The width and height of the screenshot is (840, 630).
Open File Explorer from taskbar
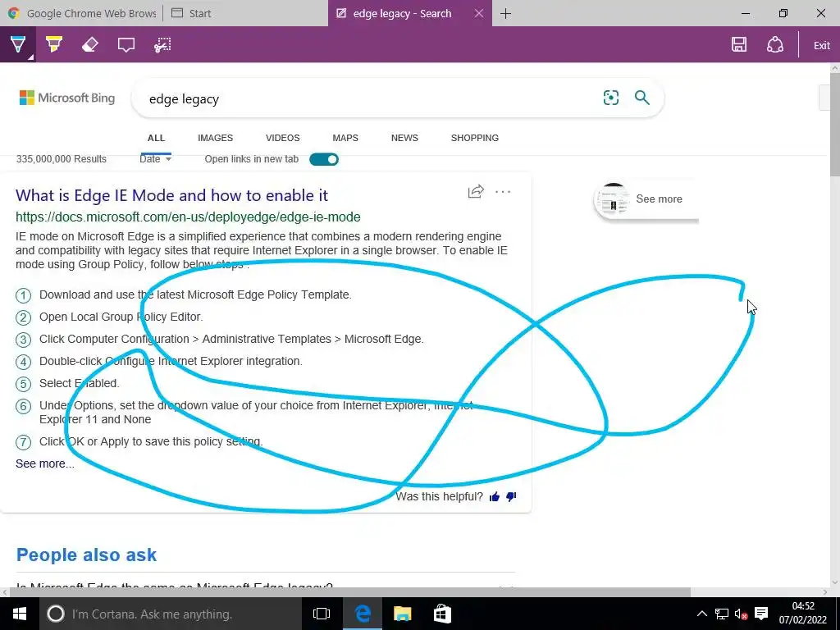(x=402, y=614)
